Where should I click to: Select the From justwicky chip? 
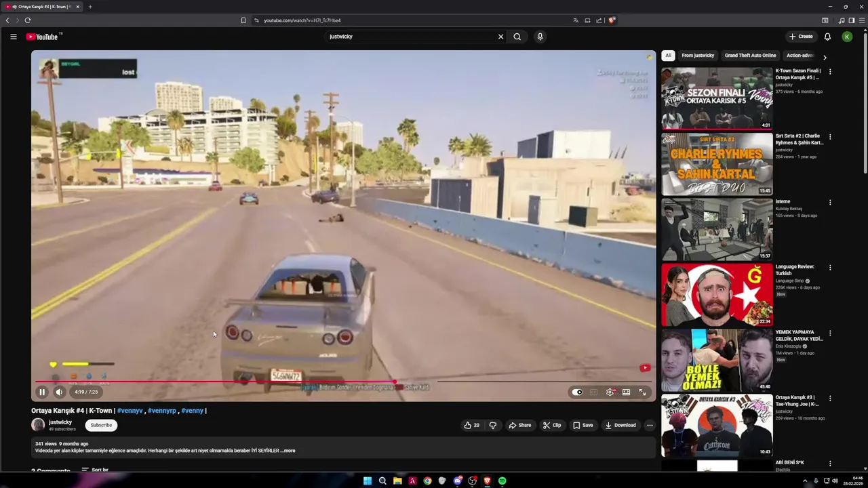[698, 56]
